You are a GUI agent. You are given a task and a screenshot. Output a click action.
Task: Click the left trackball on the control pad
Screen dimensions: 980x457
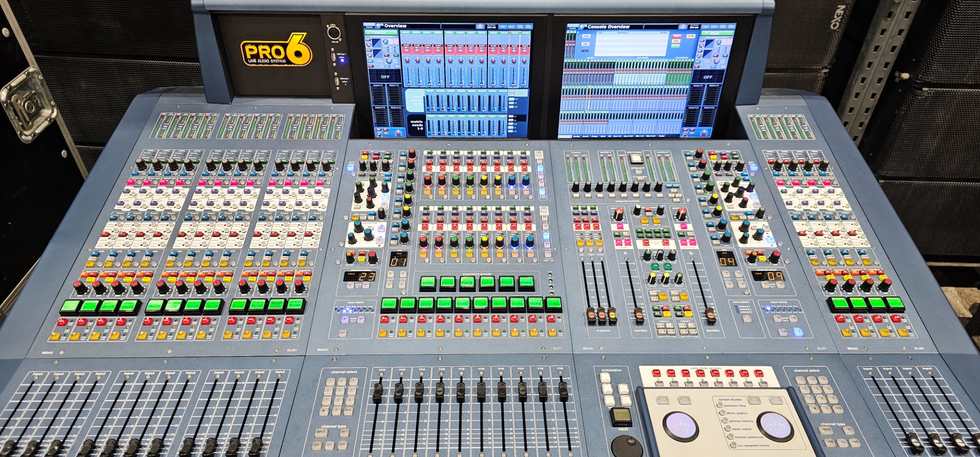(680, 425)
